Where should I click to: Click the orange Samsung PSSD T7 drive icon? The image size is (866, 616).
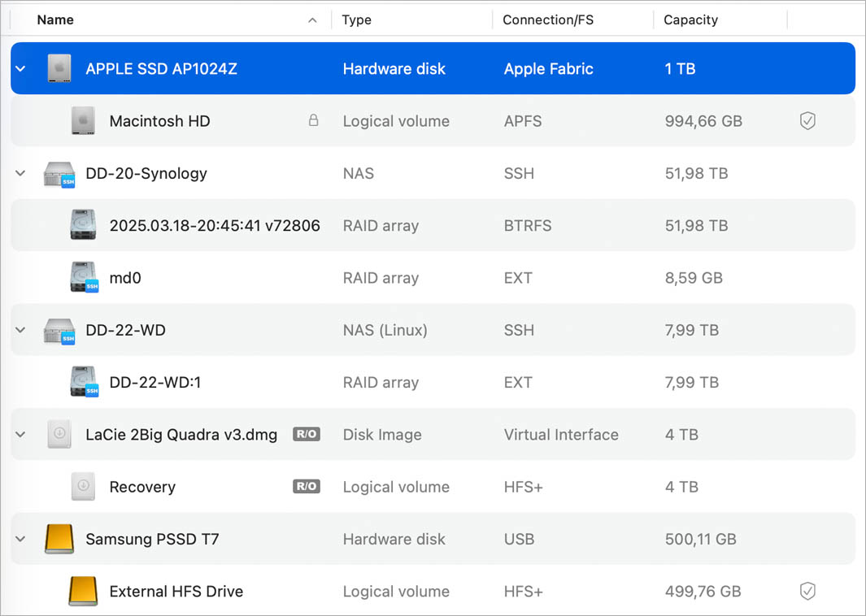pyautogui.click(x=59, y=539)
